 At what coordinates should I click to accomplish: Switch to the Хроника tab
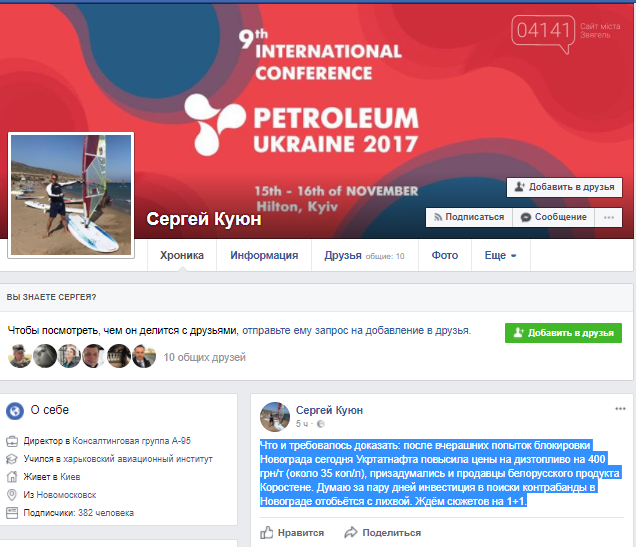point(182,255)
